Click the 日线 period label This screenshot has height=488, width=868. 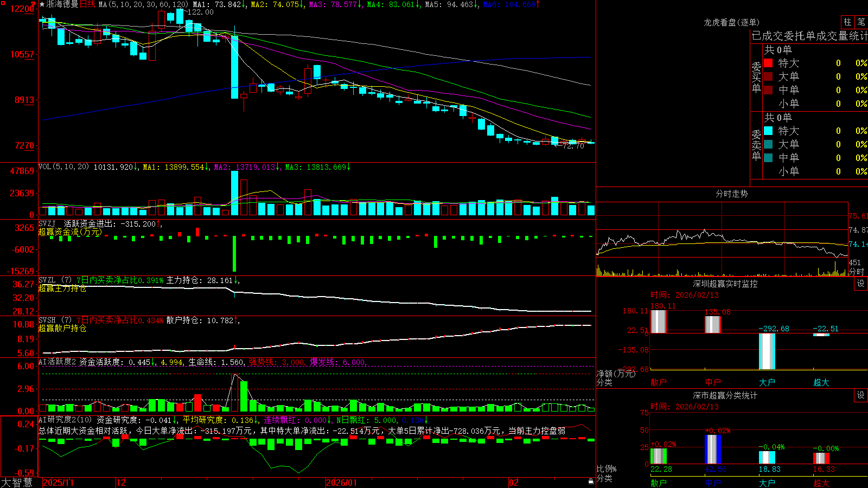pyautogui.click(x=87, y=4)
